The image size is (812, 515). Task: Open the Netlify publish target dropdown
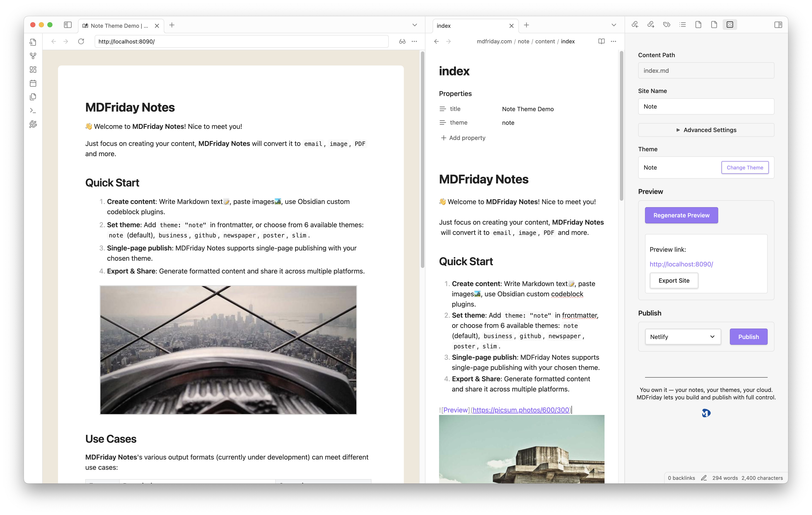(683, 337)
